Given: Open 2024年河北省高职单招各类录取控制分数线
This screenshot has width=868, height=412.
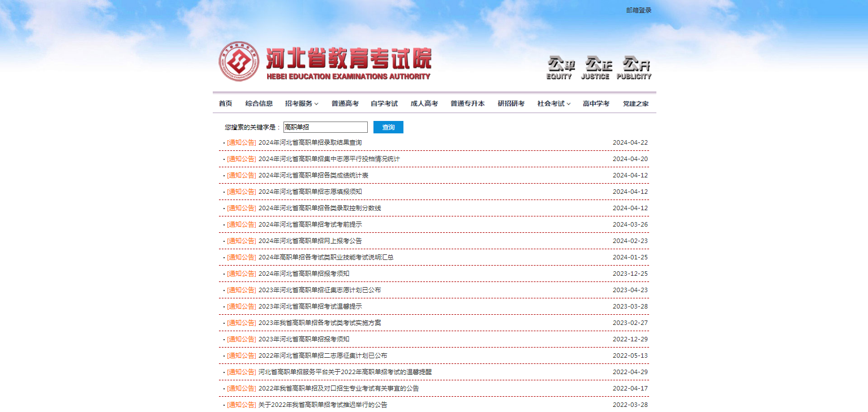Looking at the screenshot, I should tap(320, 208).
